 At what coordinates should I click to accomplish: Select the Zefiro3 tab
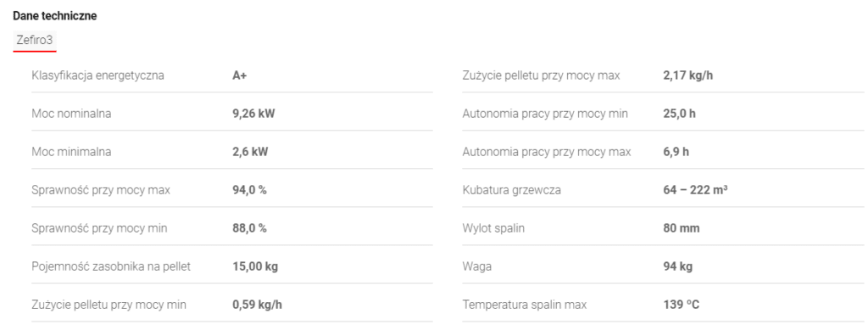pyautogui.click(x=34, y=41)
